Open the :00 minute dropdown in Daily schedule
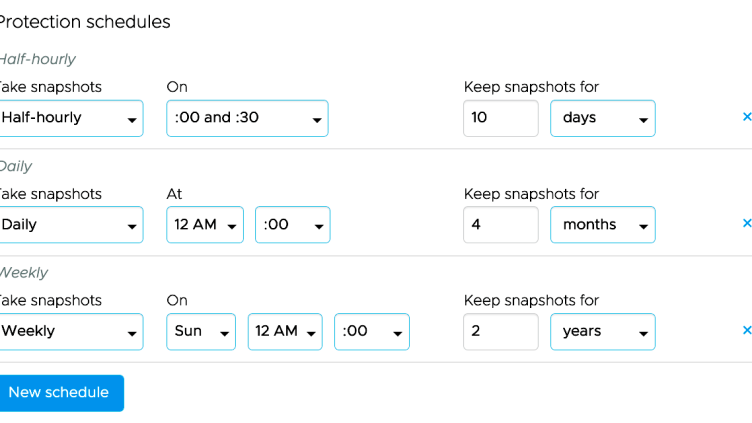 (292, 225)
